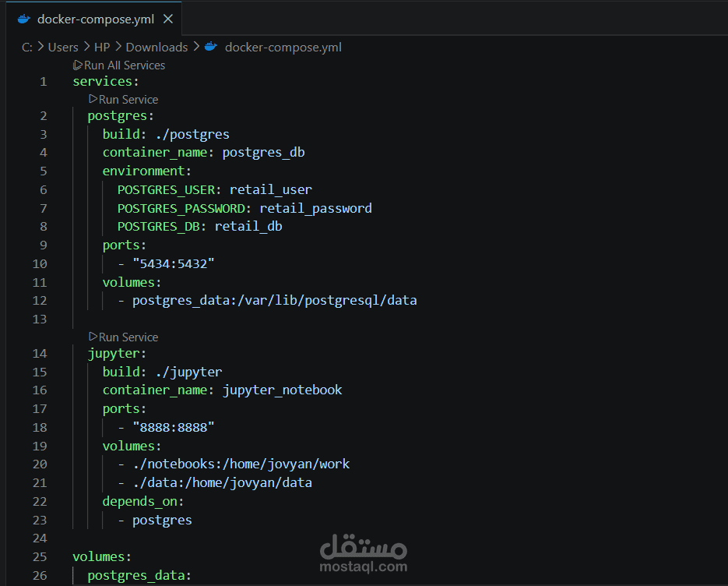Click the 'postgres_data:' key on line 26

tap(139, 576)
